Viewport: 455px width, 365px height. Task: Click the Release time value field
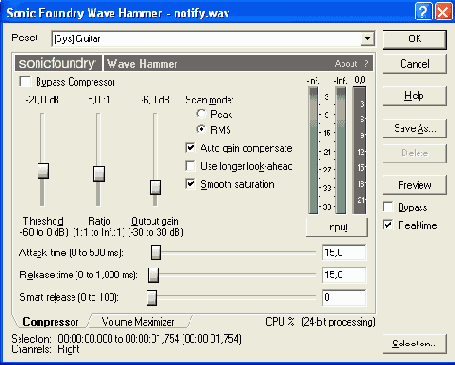coord(344,275)
